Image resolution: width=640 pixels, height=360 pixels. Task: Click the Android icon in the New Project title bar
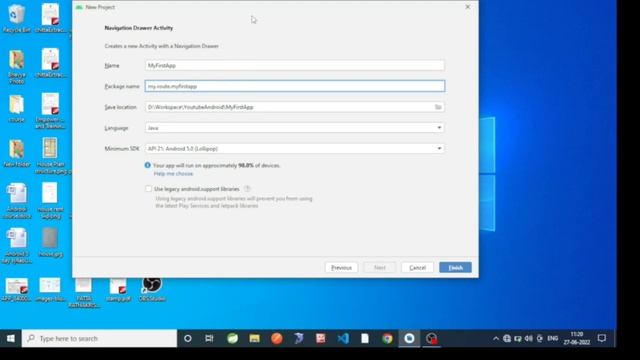coord(79,7)
